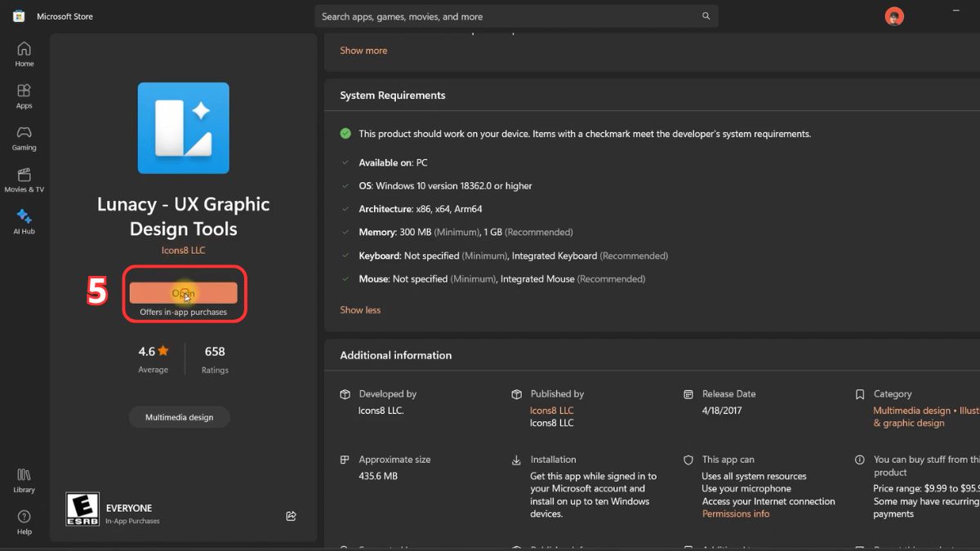Screen dimensions: 980x551
Task: Click the System Requirements heading
Action: point(393,96)
